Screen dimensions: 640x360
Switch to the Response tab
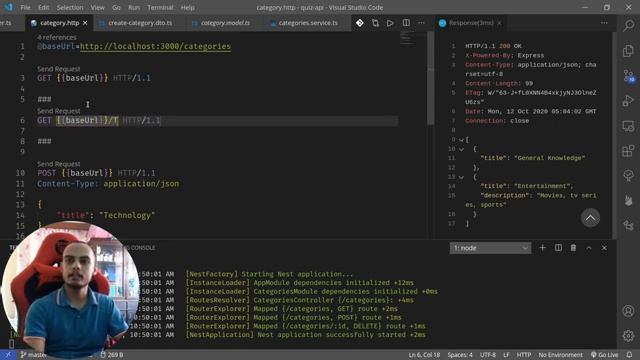pyautogui.click(x=470, y=23)
